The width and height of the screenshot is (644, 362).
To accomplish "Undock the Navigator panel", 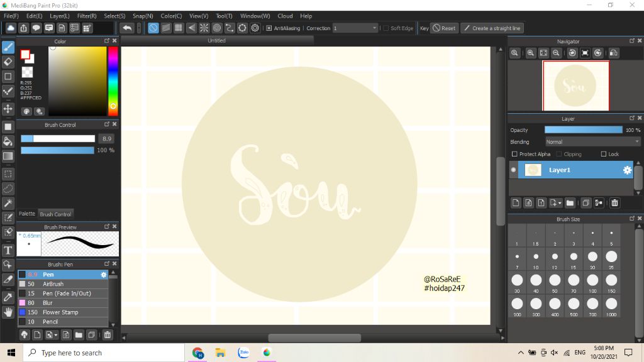I will coord(631,41).
